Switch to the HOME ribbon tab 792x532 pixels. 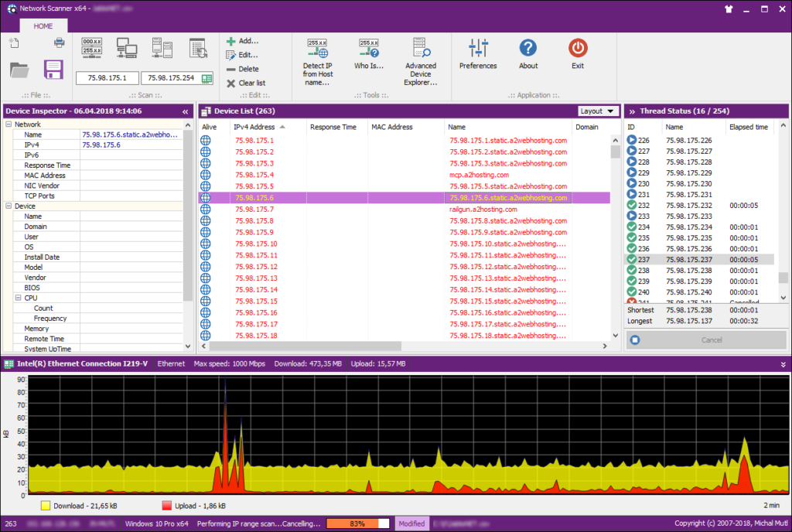tap(43, 26)
